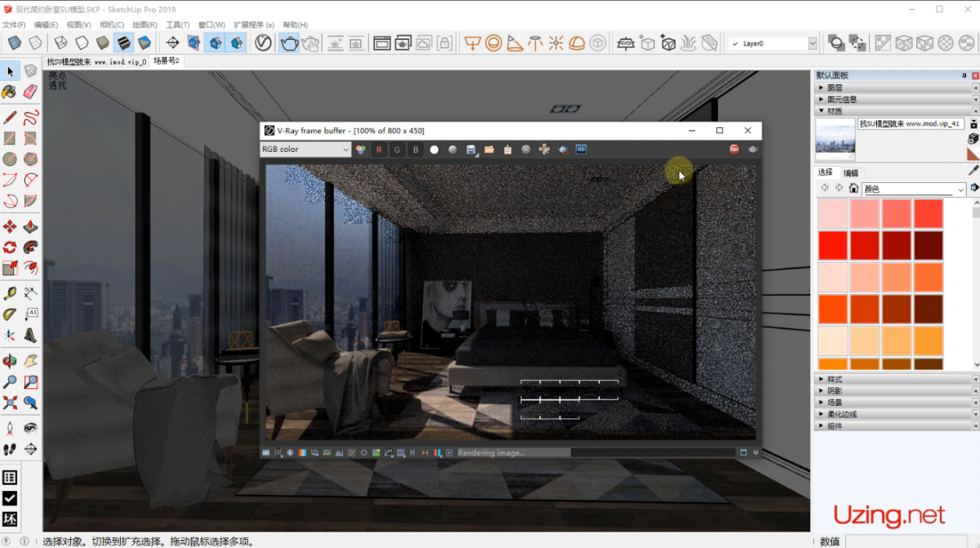Select the Paint Bucket tool
The height and width of the screenshot is (548, 980).
10,91
